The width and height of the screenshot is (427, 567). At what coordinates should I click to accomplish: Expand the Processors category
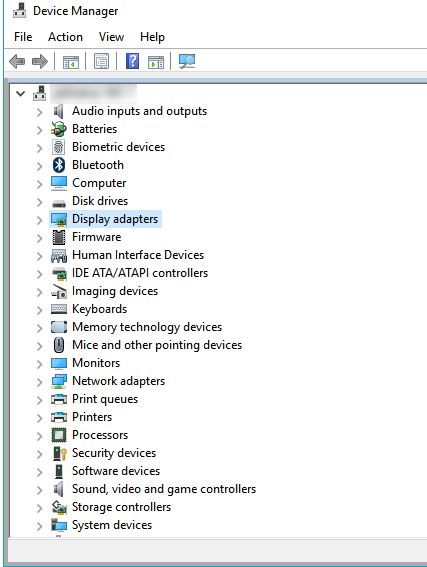(39, 436)
